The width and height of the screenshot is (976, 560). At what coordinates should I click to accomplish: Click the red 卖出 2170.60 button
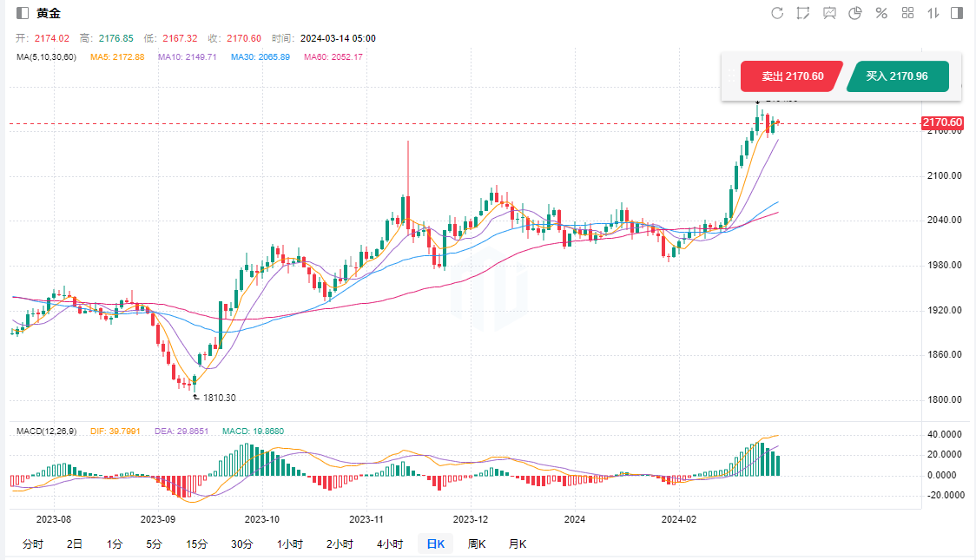pos(792,76)
